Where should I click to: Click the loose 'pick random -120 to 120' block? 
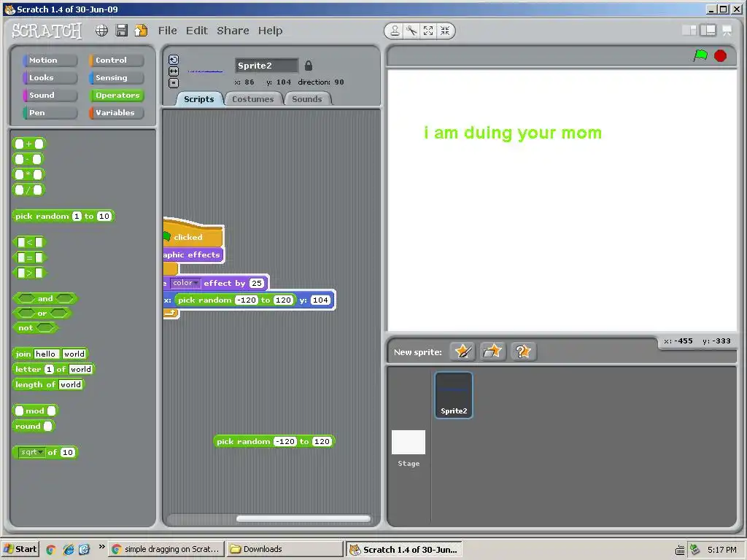[274, 441]
